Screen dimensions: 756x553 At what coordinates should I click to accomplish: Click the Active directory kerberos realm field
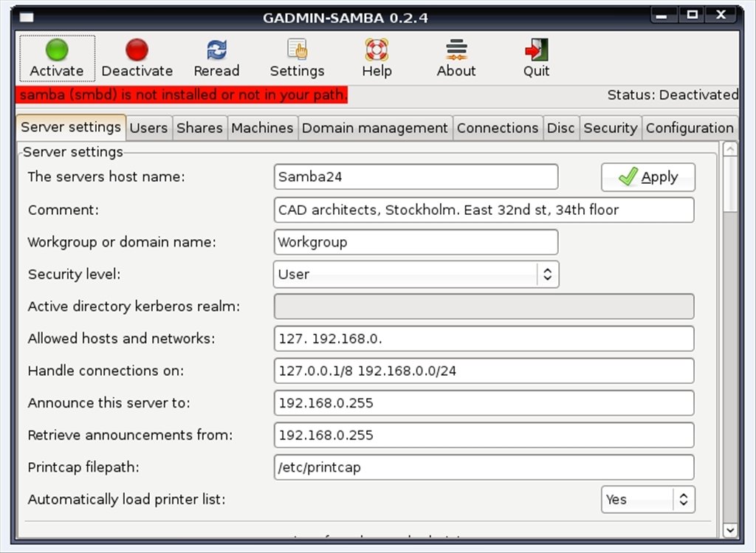tap(484, 306)
